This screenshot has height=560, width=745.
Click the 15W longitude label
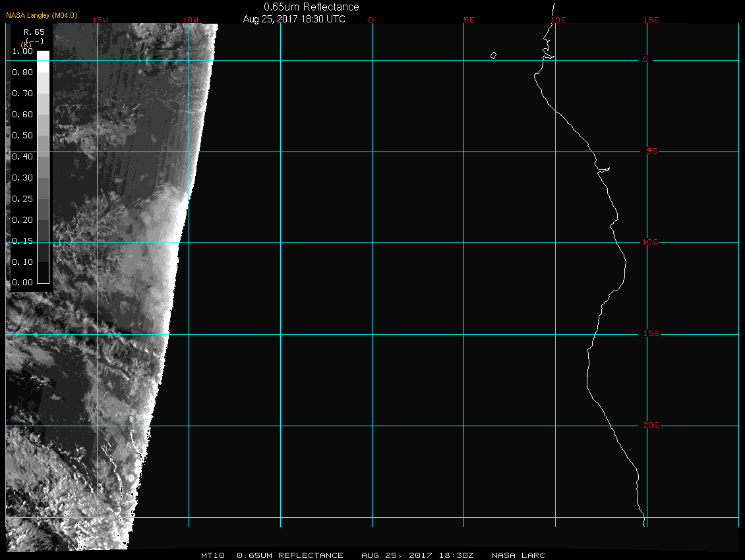coord(100,20)
